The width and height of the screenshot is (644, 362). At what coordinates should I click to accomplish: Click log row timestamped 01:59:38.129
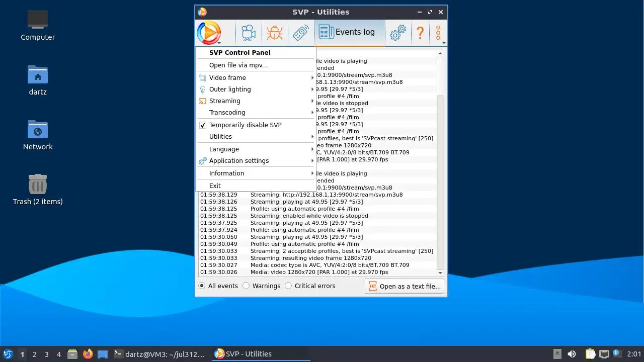(x=318, y=195)
